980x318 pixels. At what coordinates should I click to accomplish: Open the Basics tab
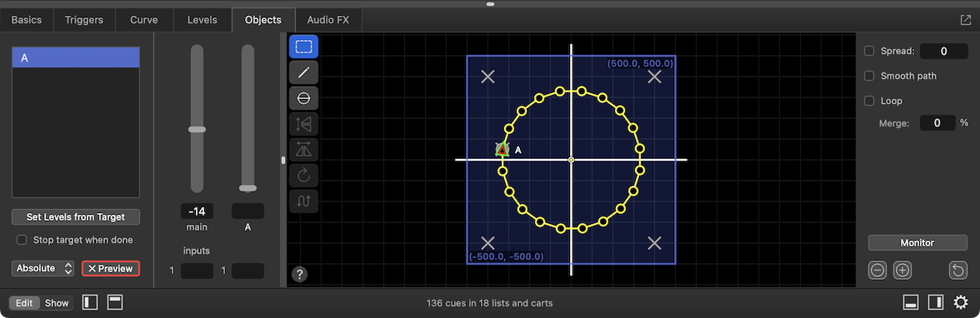[x=27, y=20]
